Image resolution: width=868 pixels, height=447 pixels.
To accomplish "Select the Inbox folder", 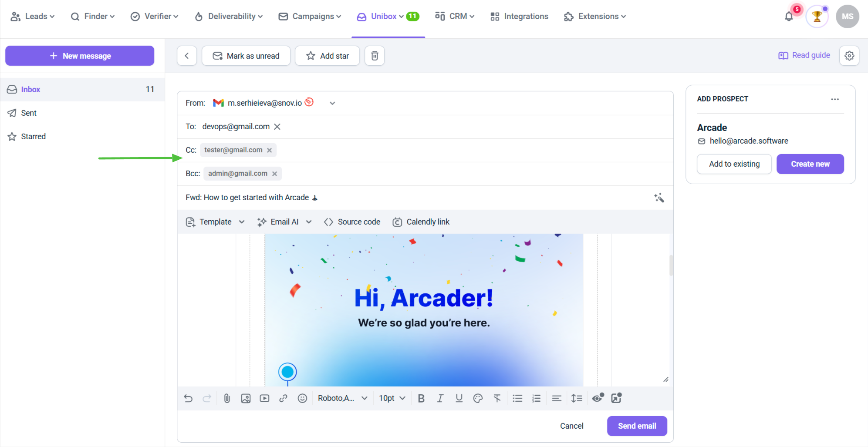I will point(82,90).
